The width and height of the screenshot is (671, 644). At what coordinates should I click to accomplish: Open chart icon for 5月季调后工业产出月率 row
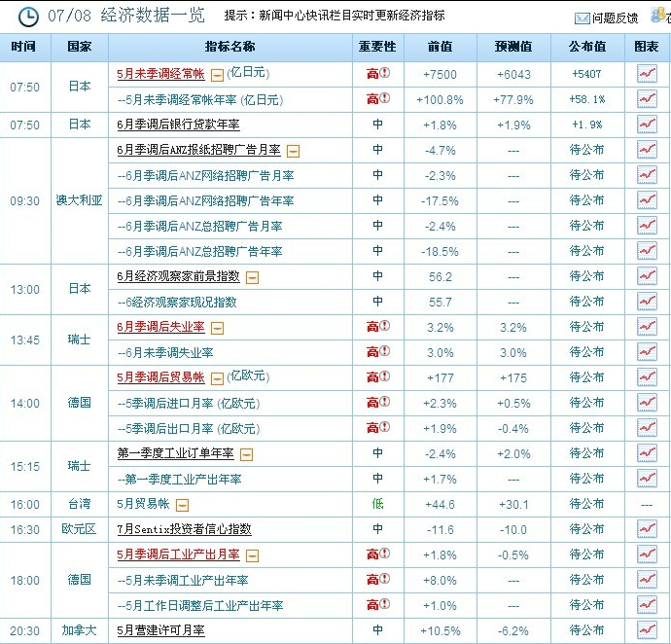pos(647,554)
